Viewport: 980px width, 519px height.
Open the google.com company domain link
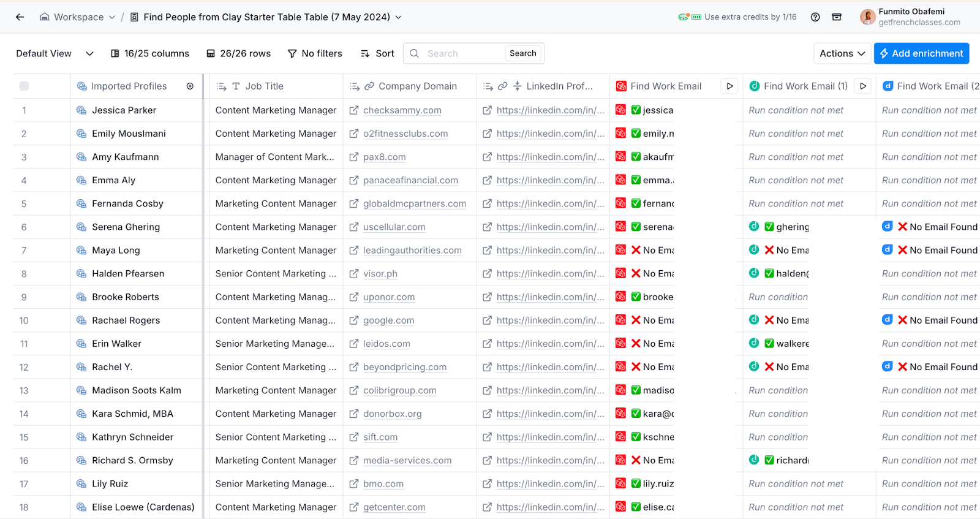click(x=388, y=320)
